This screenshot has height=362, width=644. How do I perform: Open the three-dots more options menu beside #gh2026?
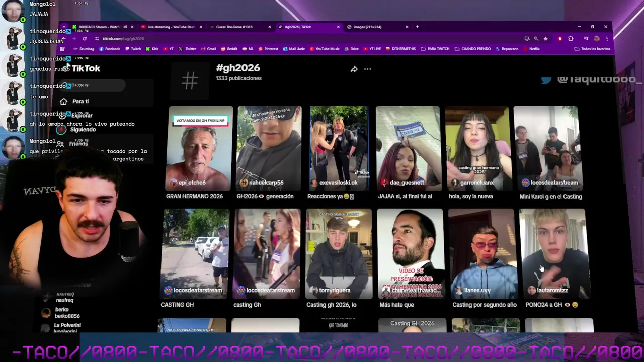(x=368, y=69)
